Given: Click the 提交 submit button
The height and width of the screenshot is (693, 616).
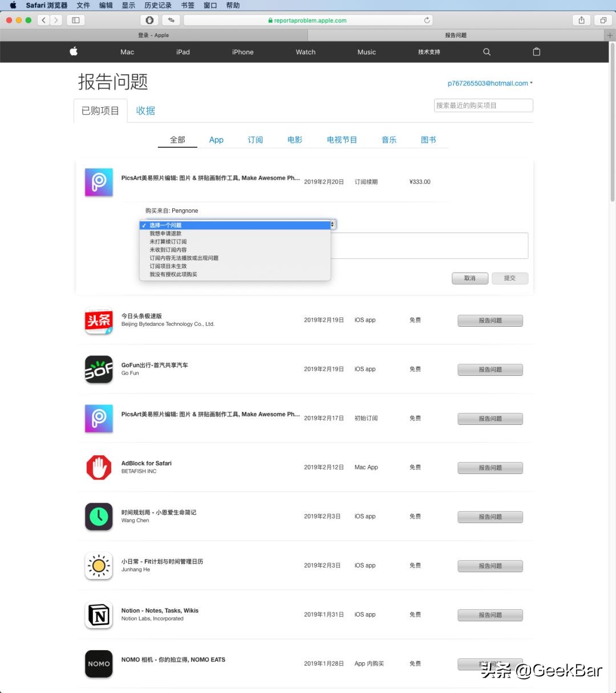Looking at the screenshot, I should point(509,278).
